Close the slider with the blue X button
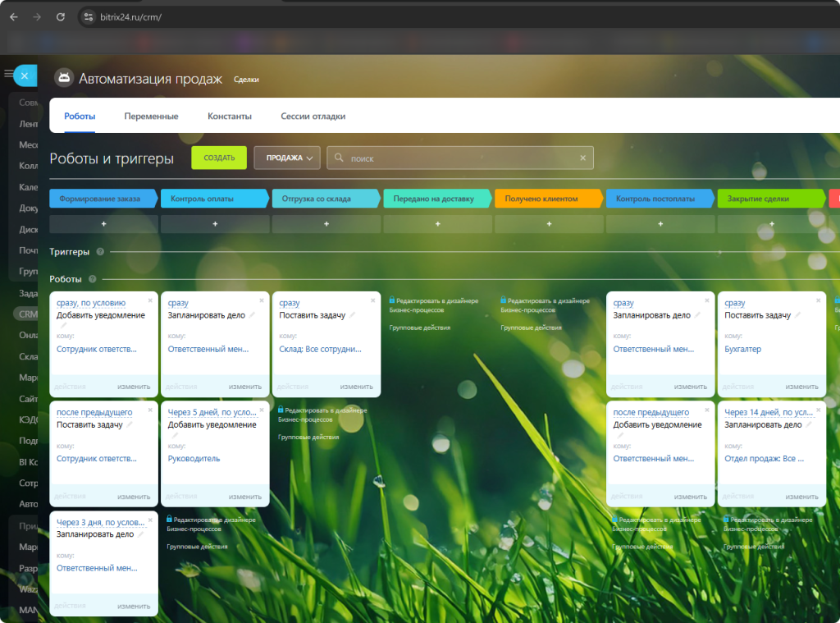Screen dimensions: 840x623 pos(25,76)
